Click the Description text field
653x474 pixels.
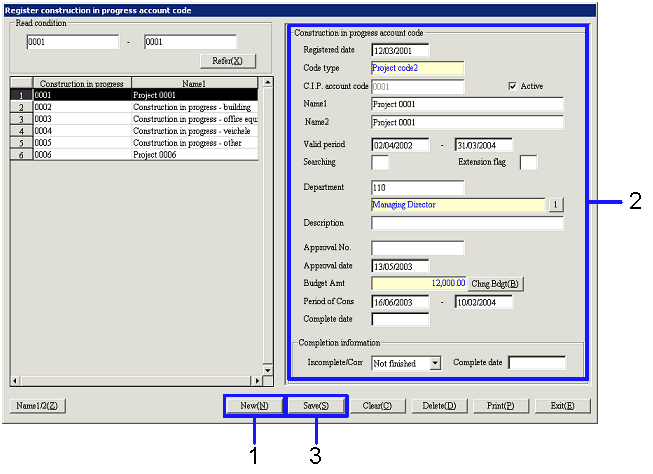tap(467, 223)
